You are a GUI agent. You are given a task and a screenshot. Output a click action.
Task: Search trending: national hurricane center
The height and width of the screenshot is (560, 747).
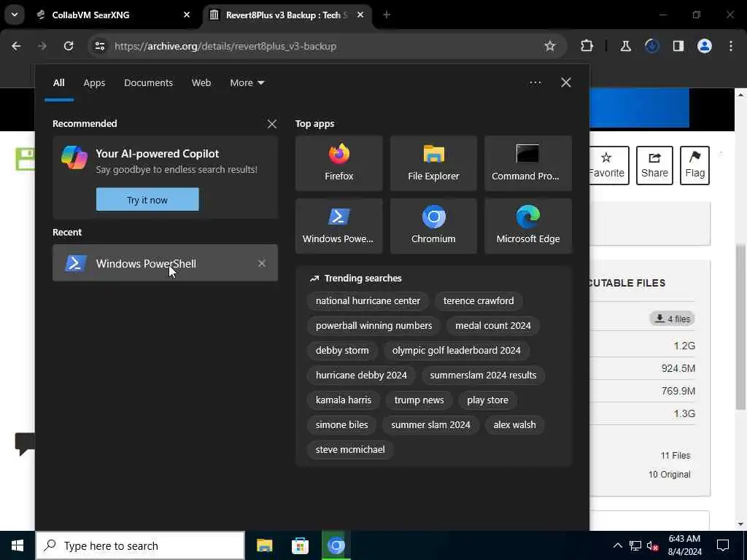(x=368, y=301)
